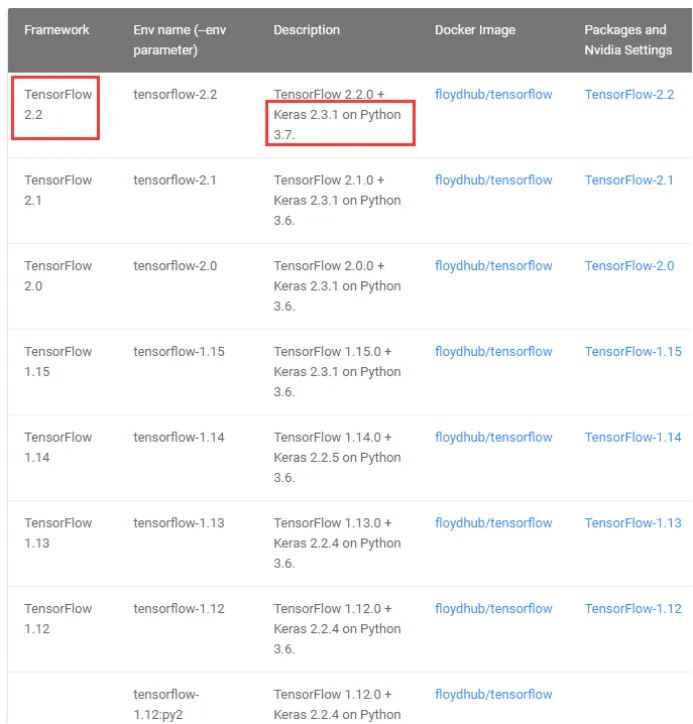The image size is (693, 724).
Task: Open floydhub/tensorflow link in tensorflow-1.12:py2 row
Action: coord(493,694)
